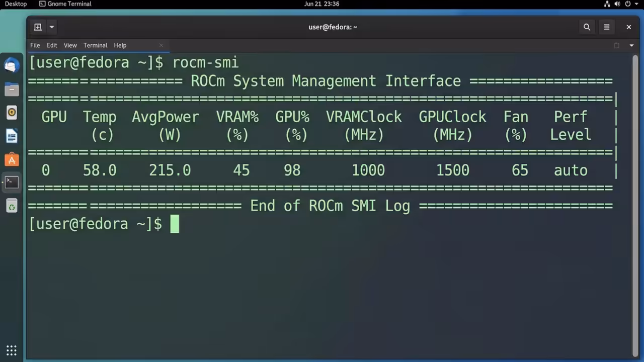Show applications grid at dock bottom
This screenshot has width=644, height=362.
click(x=12, y=350)
